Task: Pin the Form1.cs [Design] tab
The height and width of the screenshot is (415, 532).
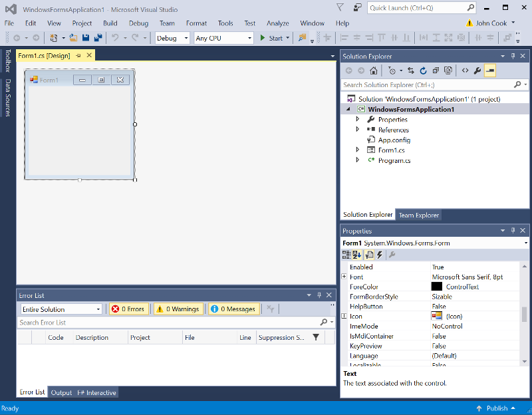Action: click(78, 55)
